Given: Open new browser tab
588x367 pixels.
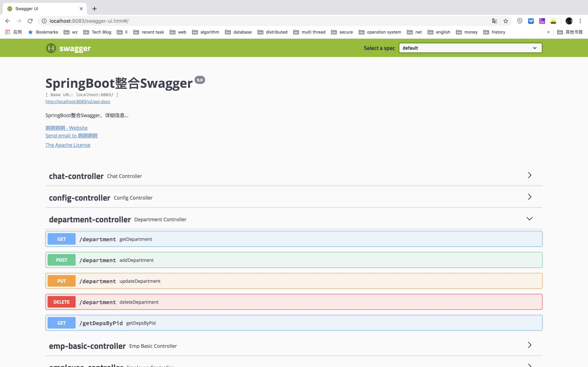Looking at the screenshot, I should coord(94,9).
